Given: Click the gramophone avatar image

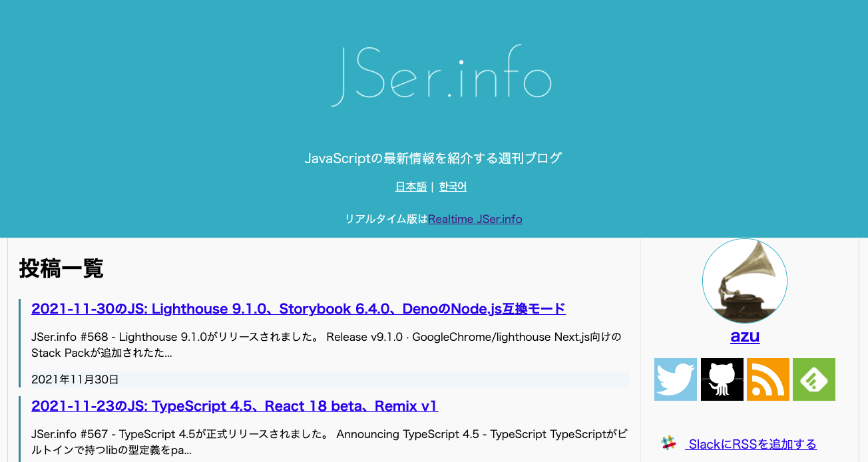Looking at the screenshot, I should click(x=745, y=281).
